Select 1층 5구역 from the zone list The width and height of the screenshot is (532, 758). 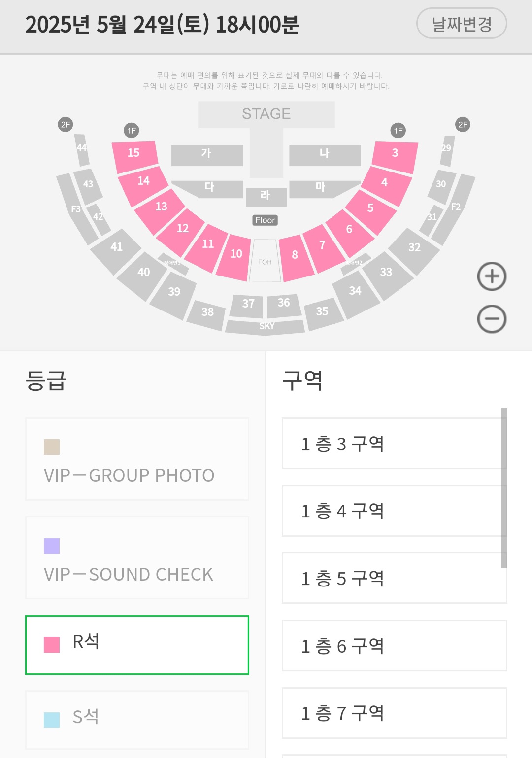click(393, 578)
